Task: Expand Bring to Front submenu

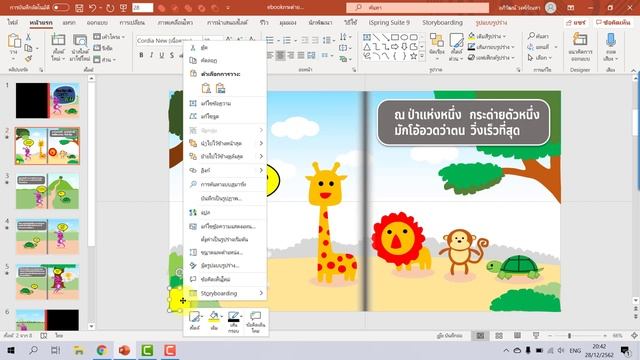Action: 225,143
